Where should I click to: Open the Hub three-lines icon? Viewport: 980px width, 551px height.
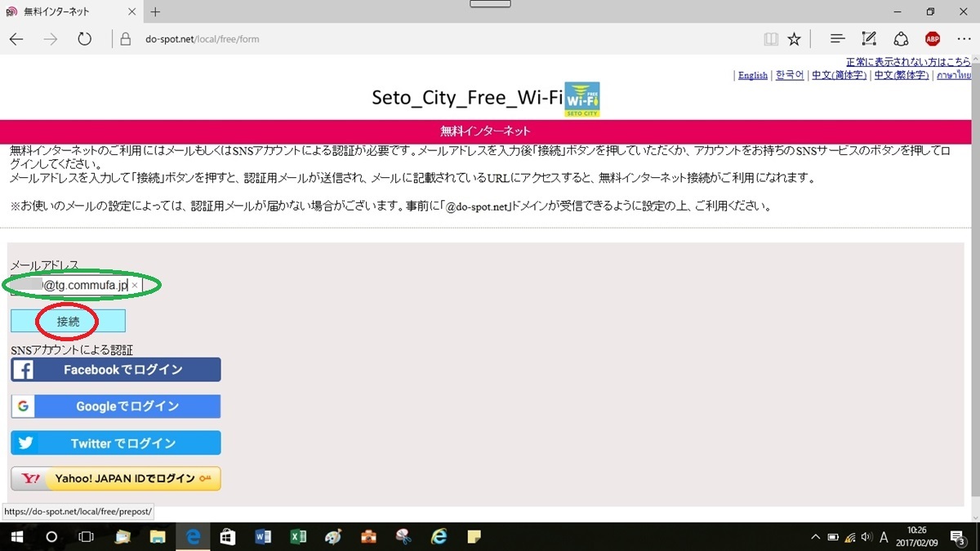click(837, 38)
